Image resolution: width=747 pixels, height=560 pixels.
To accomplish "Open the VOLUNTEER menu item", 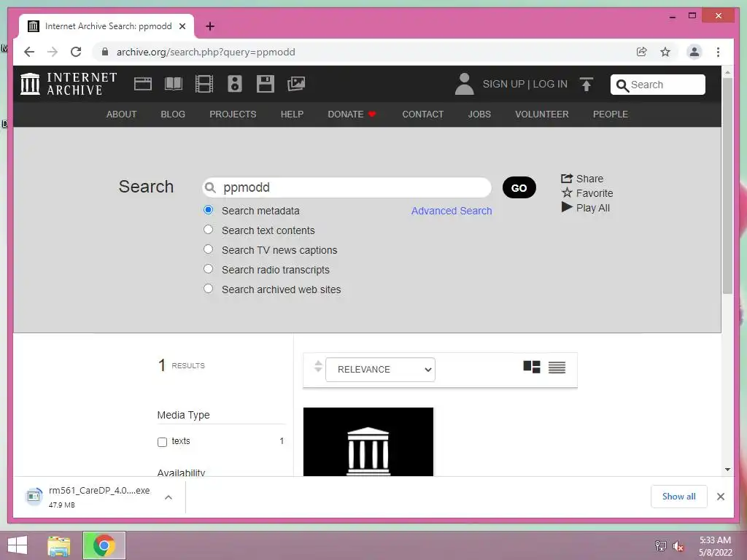I will pos(542,114).
